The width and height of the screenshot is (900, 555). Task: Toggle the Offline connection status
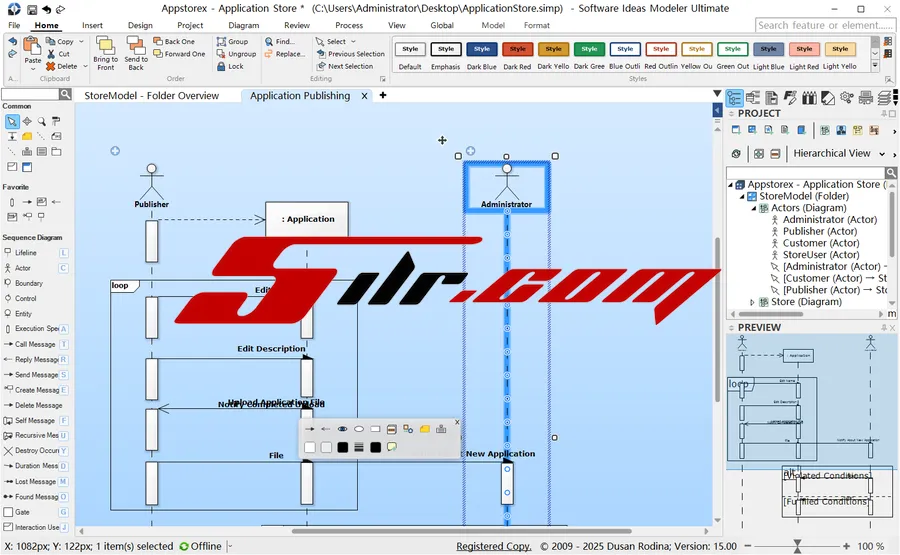point(200,546)
